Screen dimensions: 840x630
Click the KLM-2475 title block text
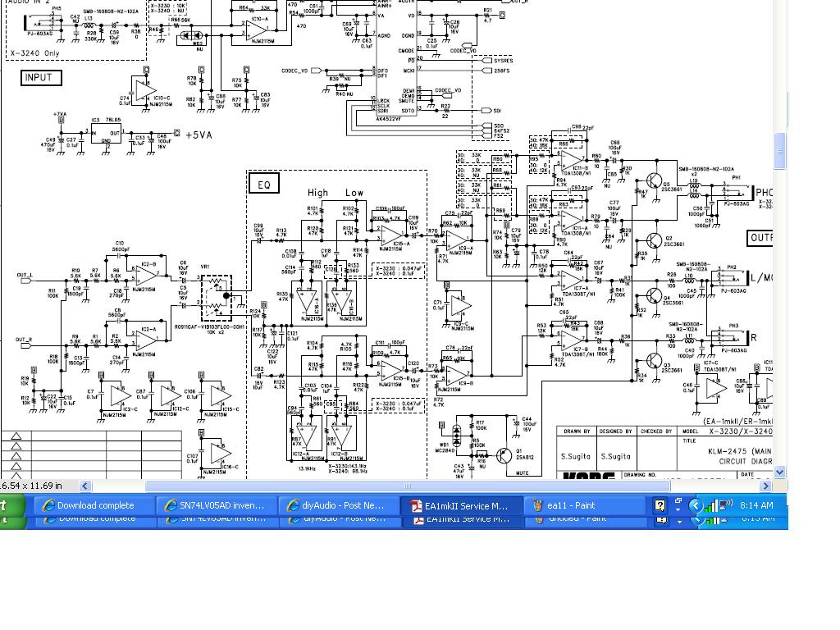(x=739, y=451)
